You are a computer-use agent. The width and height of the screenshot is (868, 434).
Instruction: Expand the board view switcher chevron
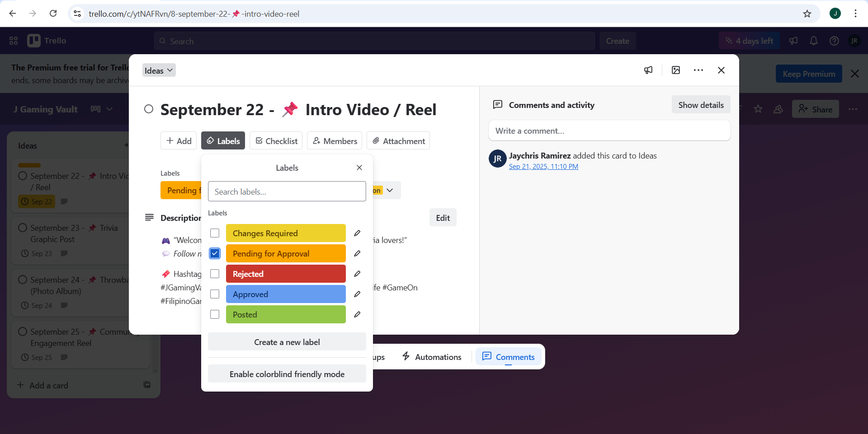pyautogui.click(x=109, y=109)
